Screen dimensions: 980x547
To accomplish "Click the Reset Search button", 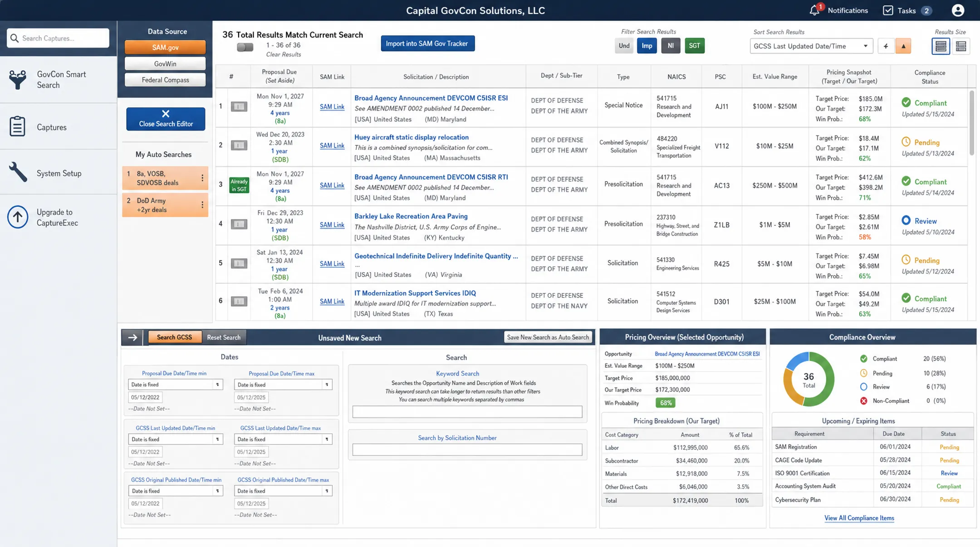I will point(224,337).
